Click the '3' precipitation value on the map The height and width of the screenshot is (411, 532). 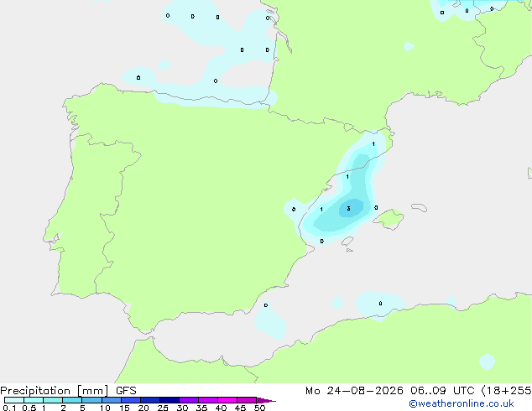348,208
